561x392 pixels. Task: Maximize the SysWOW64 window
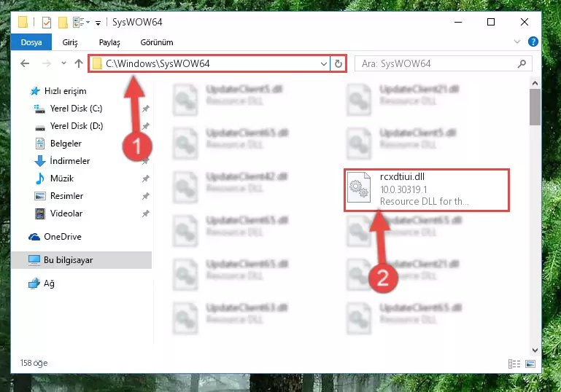pyautogui.click(x=491, y=22)
